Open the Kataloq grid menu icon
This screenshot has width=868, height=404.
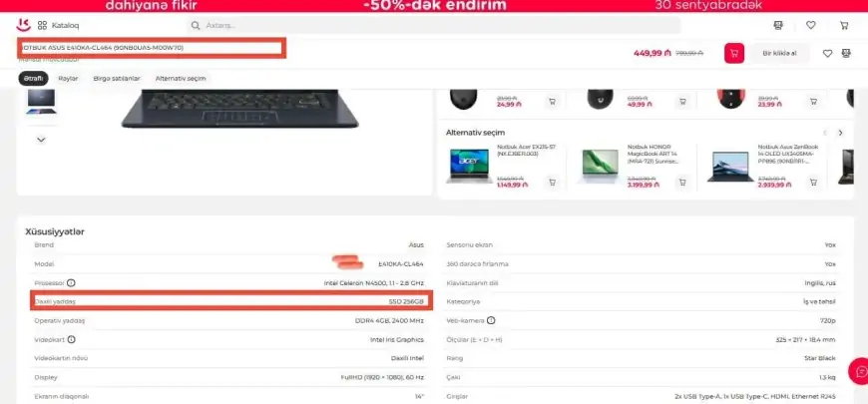pyautogui.click(x=42, y=25)
